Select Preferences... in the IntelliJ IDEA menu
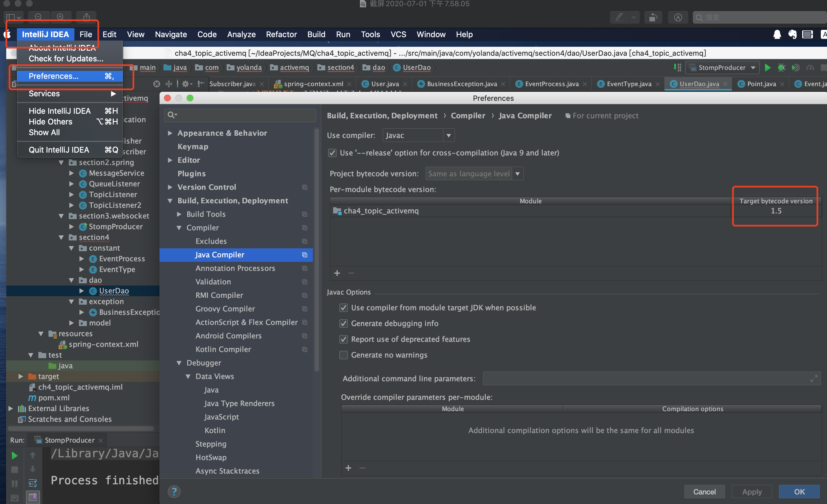The width and height of the screenshot is (827, 504). click(x=54, y=76)
